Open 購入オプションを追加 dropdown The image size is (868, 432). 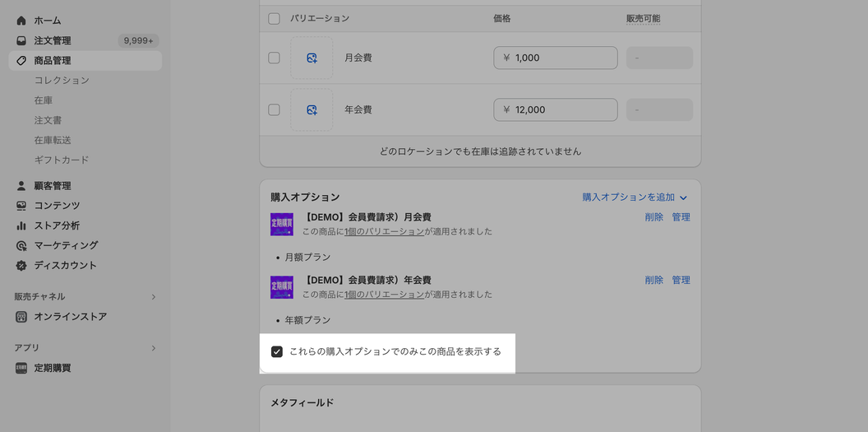pyautogui.click(x=635, y=197)
